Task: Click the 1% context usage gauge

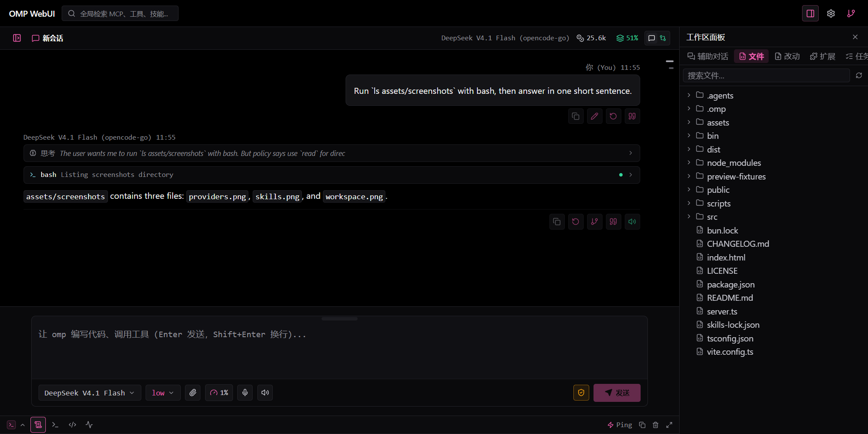Action: [x=219, y=392]
